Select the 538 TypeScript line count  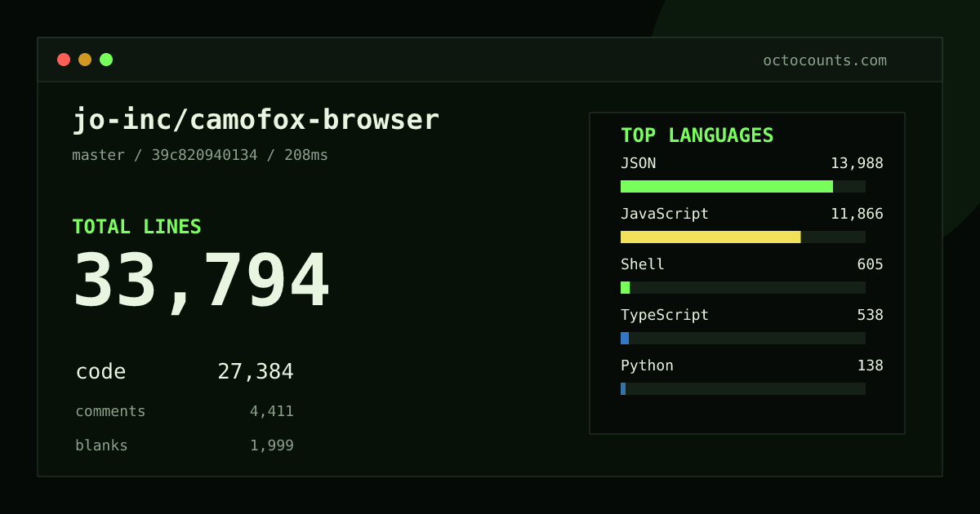click(x=870, y=315)
